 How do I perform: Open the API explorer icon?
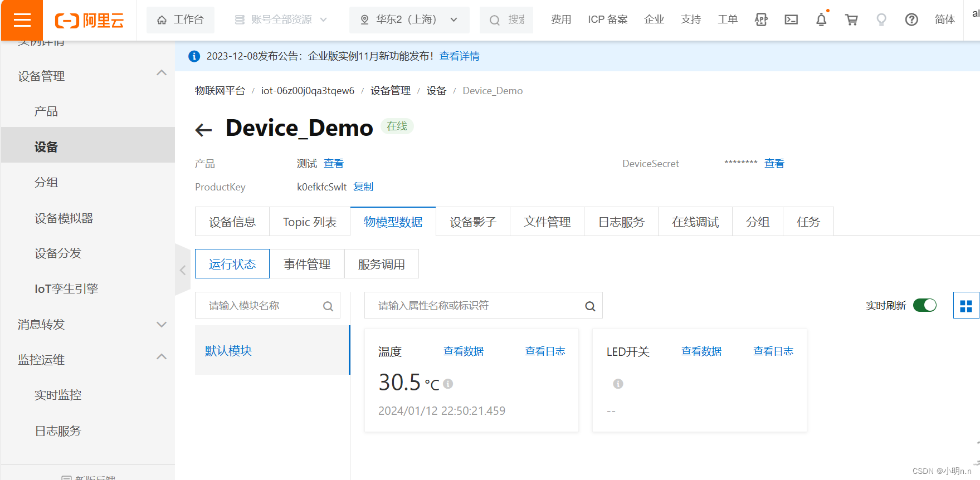(x=761, y=20)
